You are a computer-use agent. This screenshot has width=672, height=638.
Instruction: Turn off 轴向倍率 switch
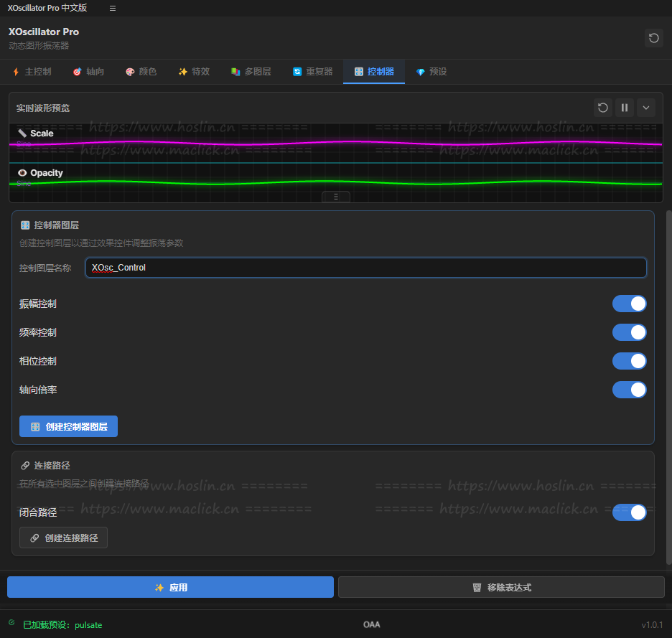pos(629,390)
